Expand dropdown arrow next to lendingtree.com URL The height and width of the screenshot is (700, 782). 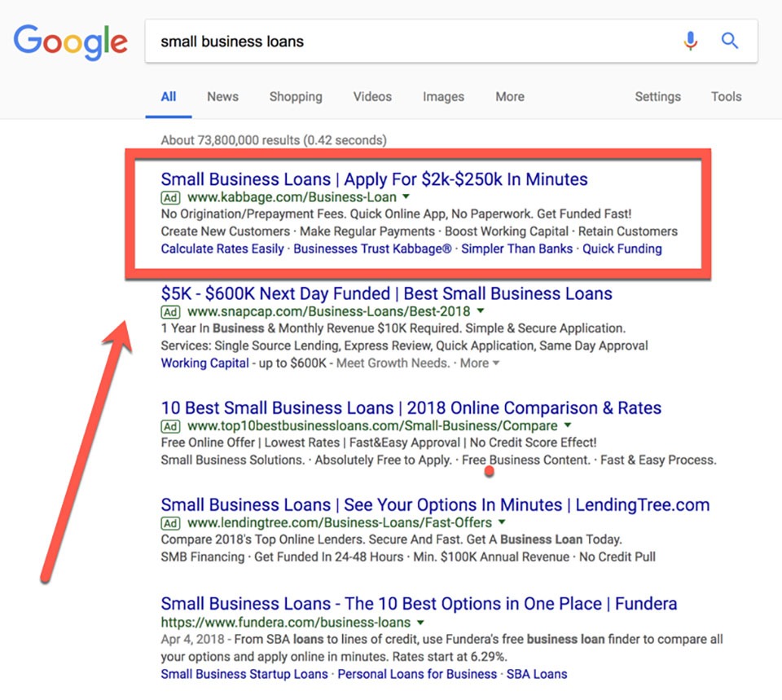click(502, 522)
